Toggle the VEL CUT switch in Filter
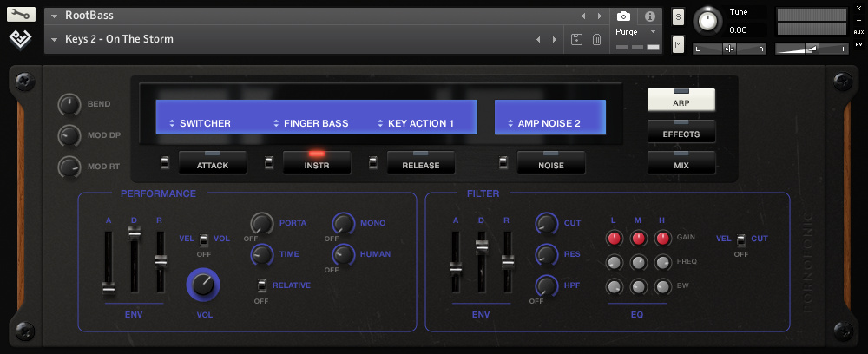The height and width of the screenshot is (354, 868). 740,239
